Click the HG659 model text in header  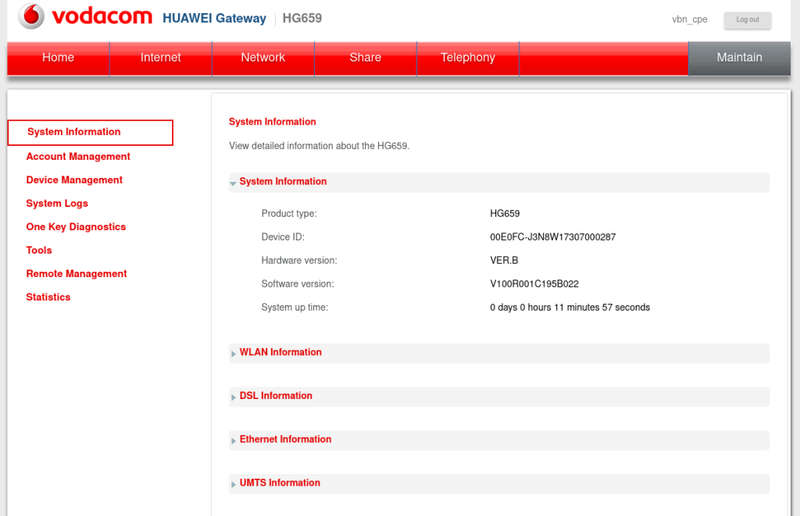pyautogui.click(x=302, y=18)
